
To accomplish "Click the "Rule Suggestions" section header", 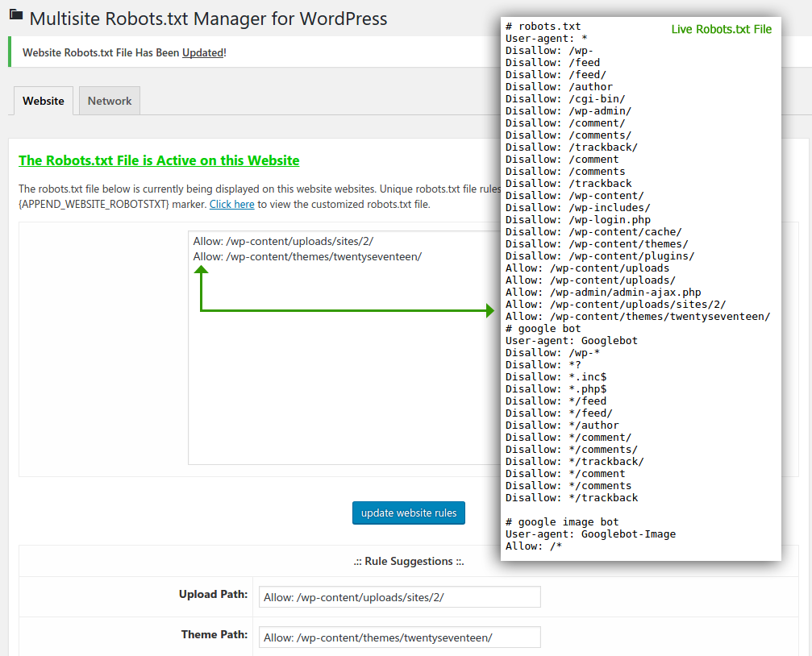I will click(409, 562).
